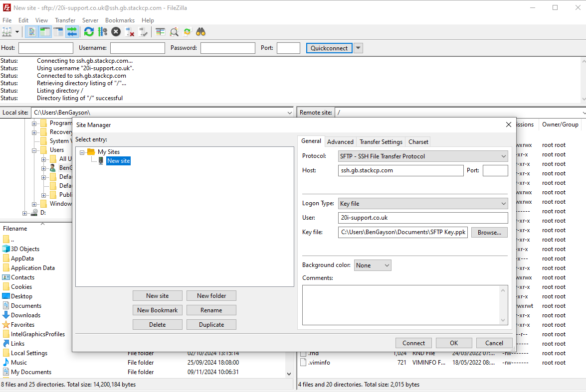Viewport: 586px width, 392px height.
Task: Click the New Bookmark button
Action: (157, 310)
